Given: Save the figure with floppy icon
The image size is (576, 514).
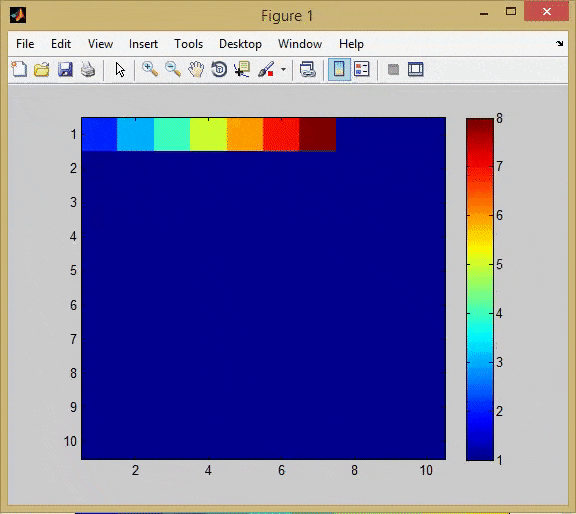Looking at the screenshot, I should pyautogui.click(x=65, y=69).
